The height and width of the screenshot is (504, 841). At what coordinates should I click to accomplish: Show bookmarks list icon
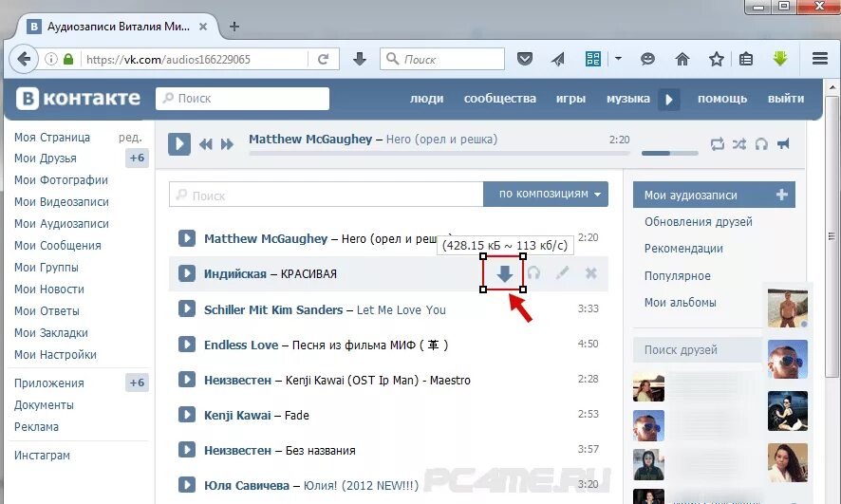(x=746, y=59)
